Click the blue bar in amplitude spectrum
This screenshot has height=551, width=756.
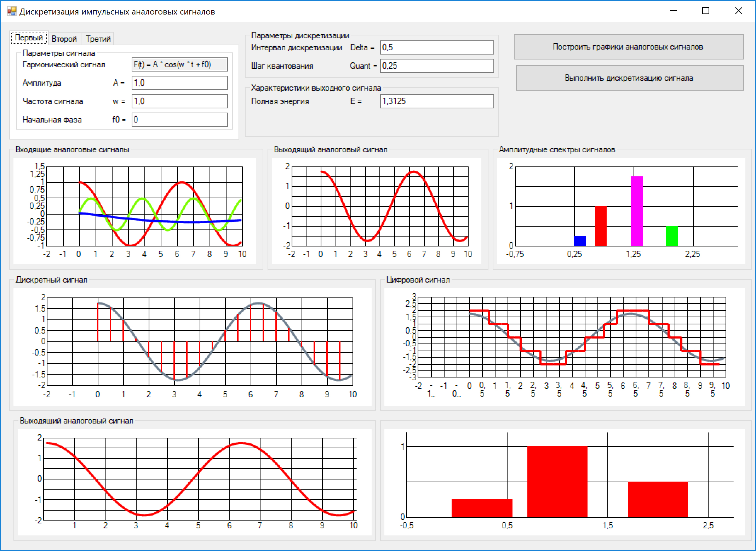(x=580, y=241)
